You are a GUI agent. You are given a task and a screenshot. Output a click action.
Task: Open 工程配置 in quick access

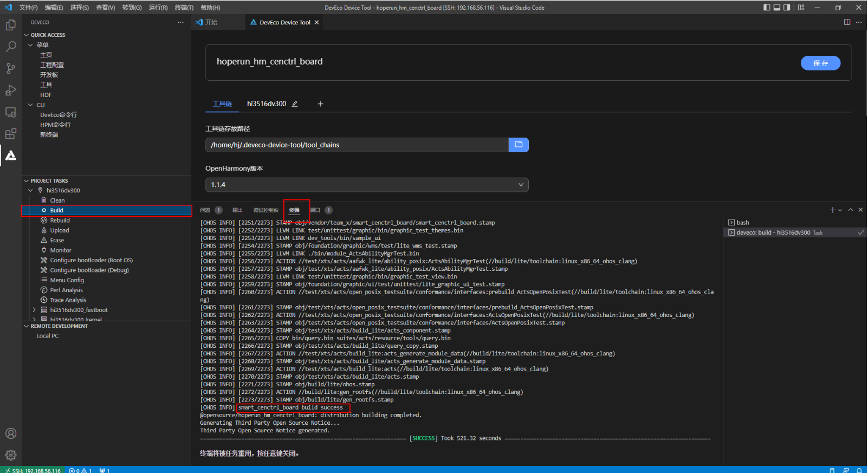[52, 65]
